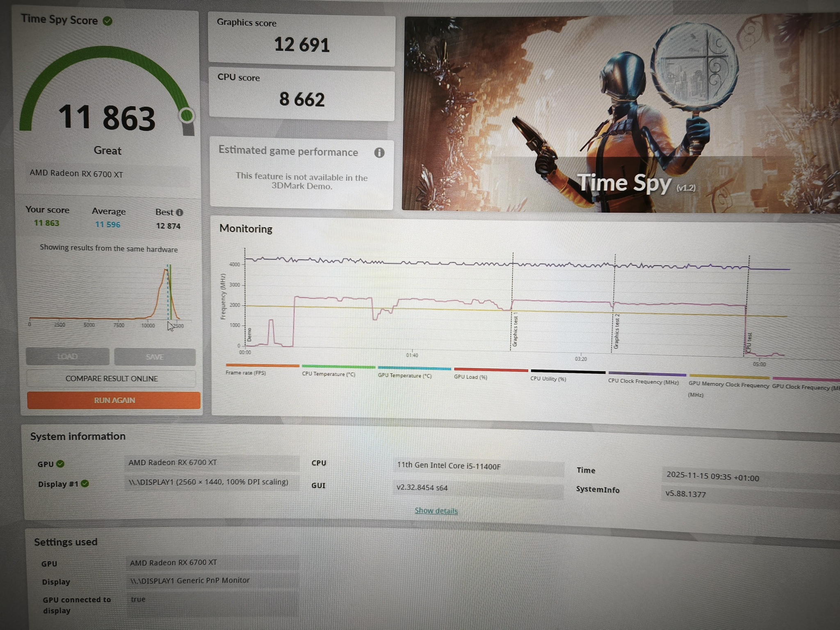Click the Display #1 green checkmark

tap(85, 484)
